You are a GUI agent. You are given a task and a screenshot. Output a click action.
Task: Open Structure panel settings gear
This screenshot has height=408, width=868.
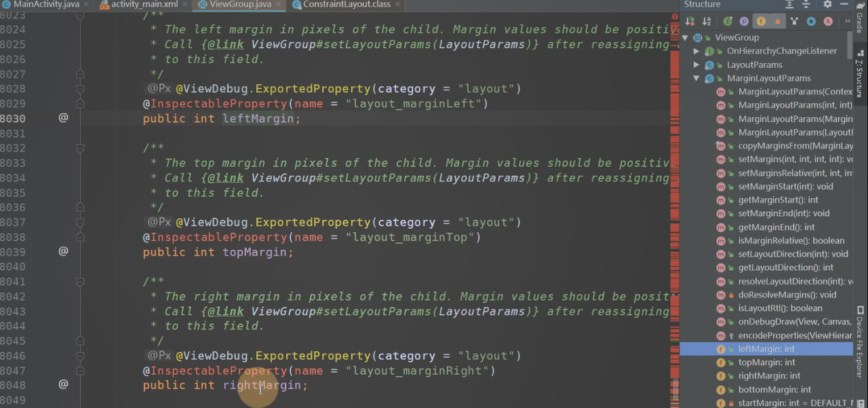(827, 4)
